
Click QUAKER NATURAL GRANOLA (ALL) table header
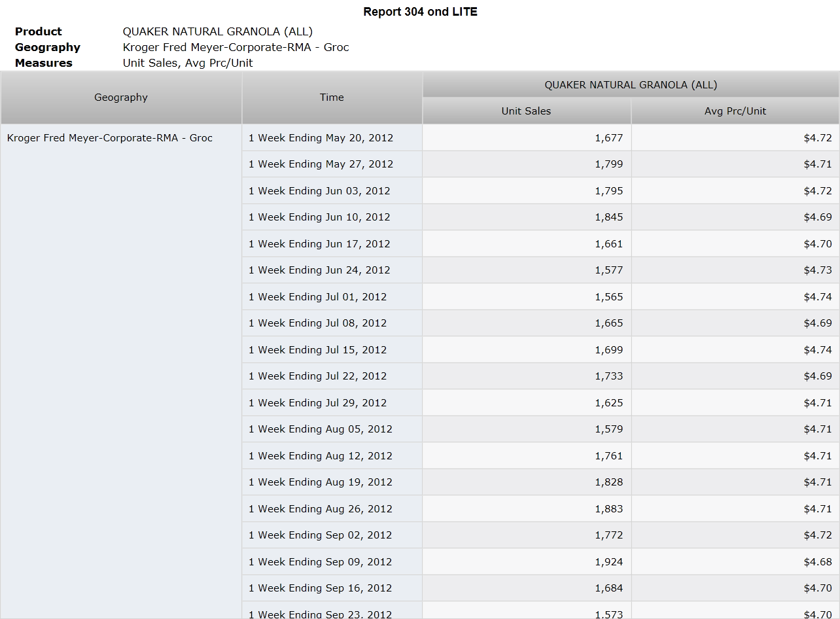[631, 85]
